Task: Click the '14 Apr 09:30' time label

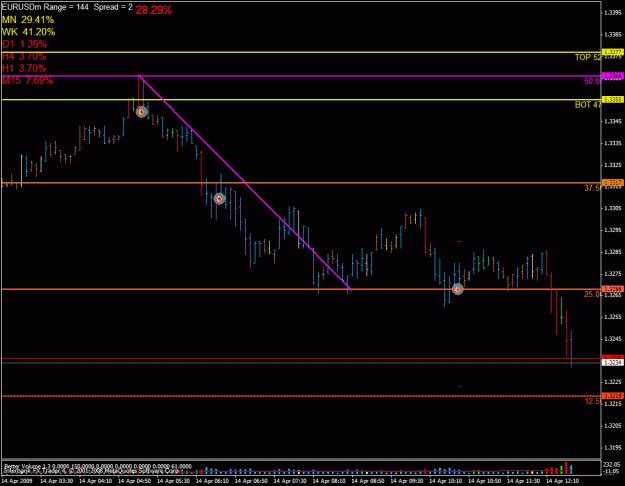Action: (407, 481)
